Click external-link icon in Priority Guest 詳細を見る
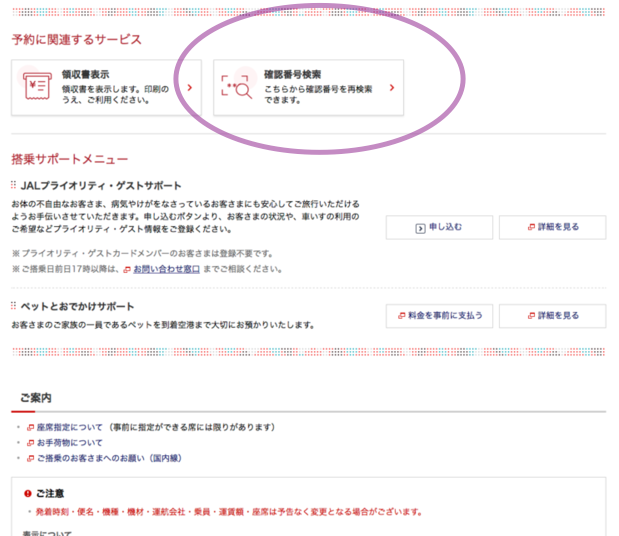The height and width of the screenshot is (536, 619). click(531, 227)
